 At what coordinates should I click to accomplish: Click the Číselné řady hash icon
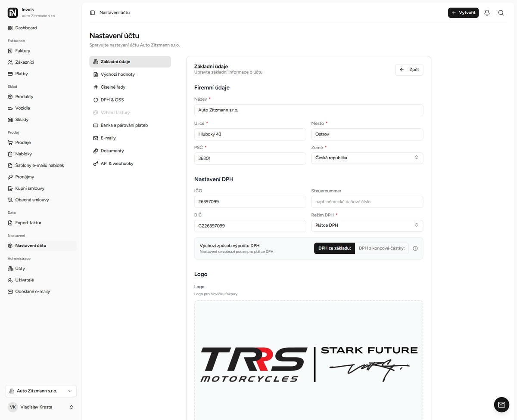click(x=96, y=87)
